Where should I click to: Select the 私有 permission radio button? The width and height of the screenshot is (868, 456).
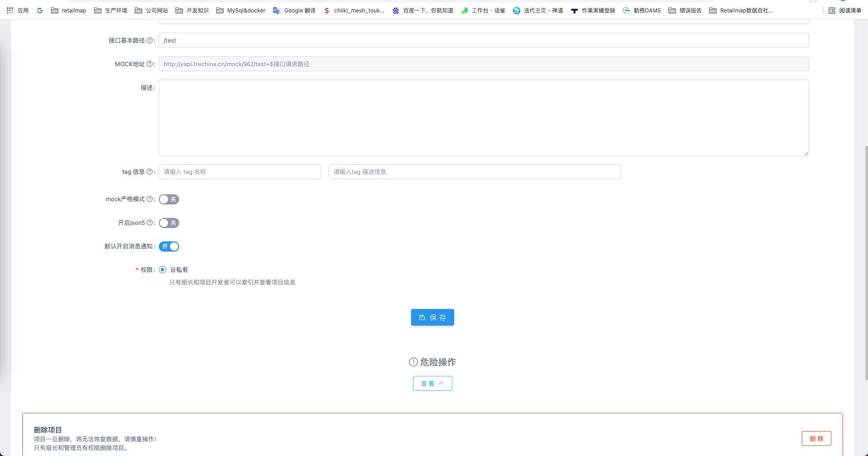(x=162, y=270)
